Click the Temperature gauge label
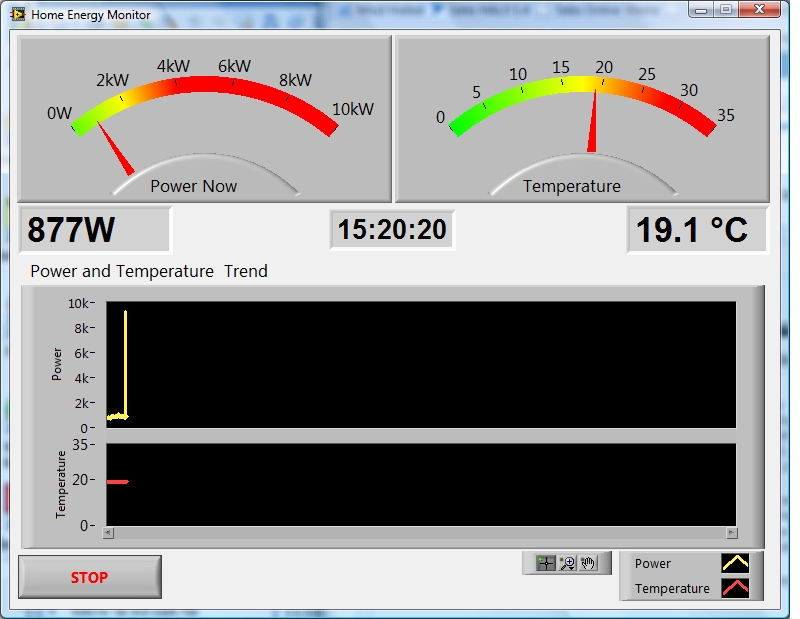 (571, 186)
